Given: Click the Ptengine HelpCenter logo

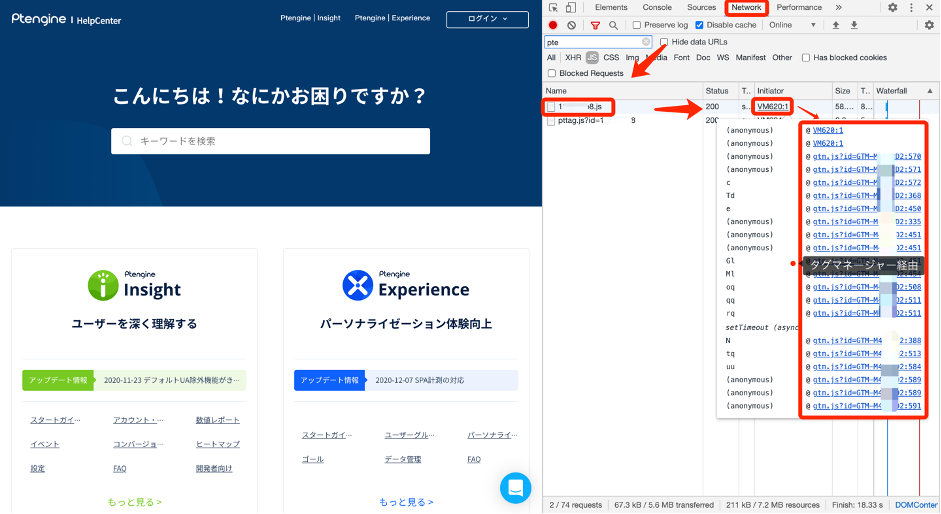Looking at the screenshot, I should point(66,20).
